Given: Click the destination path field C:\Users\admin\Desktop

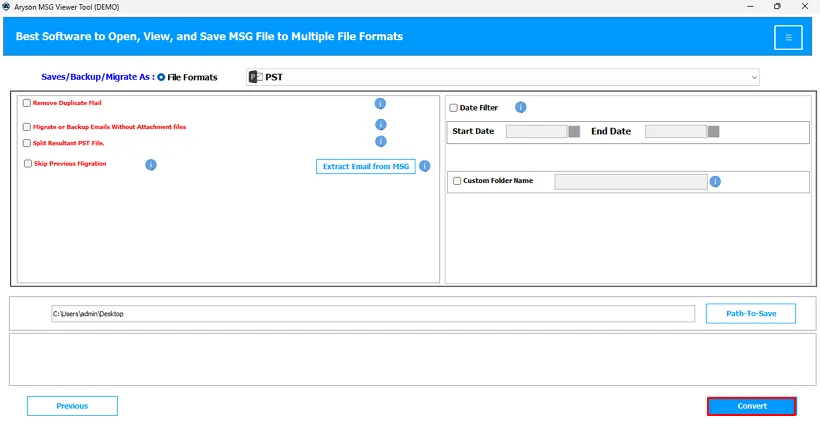Looking at the screenshot, I should click(x=373, y=314).
